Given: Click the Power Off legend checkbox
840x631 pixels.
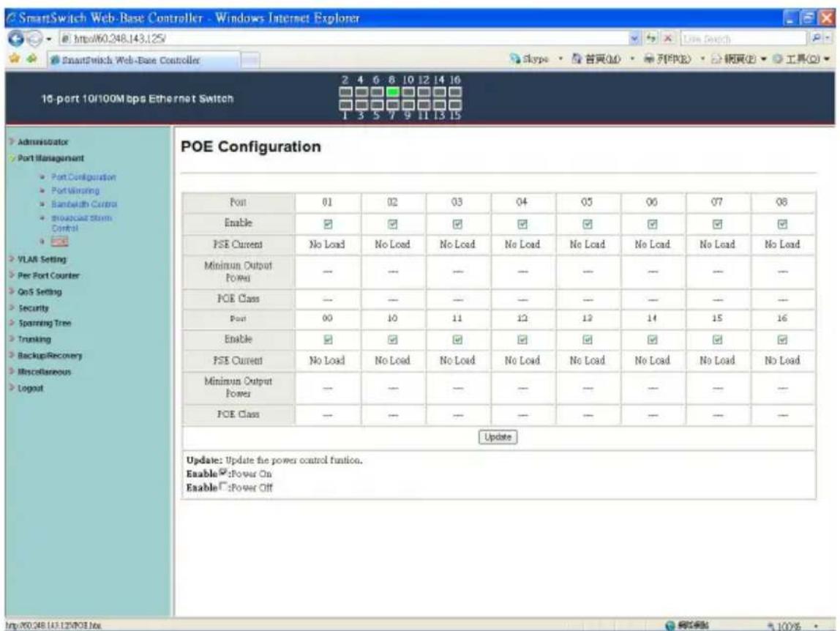Looking at the screenshot, I should pyautogui.click(x=223, y=486).
